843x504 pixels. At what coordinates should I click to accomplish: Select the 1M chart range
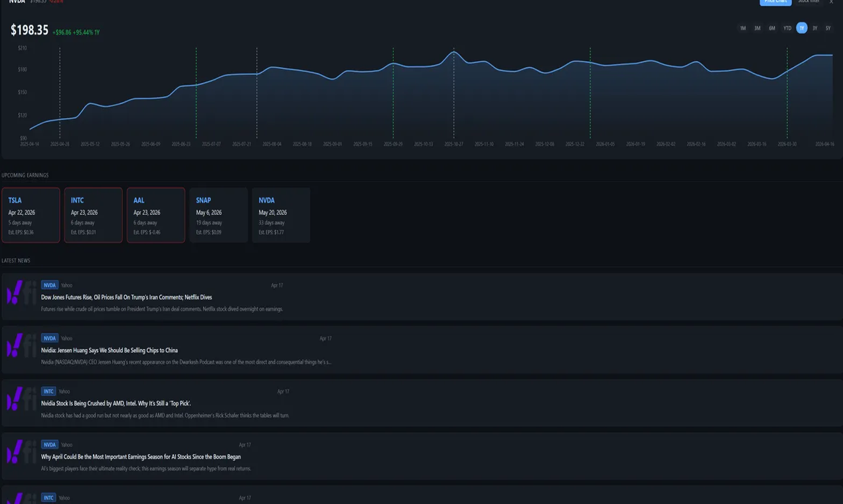(743, 28)
